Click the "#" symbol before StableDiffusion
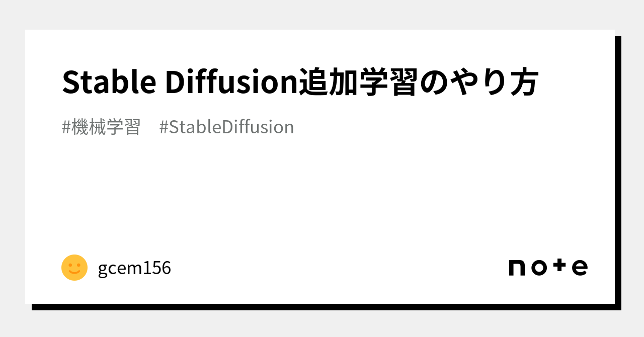This screenshot has height=337, width=644. pyautogui.click(x=164, y=127)
